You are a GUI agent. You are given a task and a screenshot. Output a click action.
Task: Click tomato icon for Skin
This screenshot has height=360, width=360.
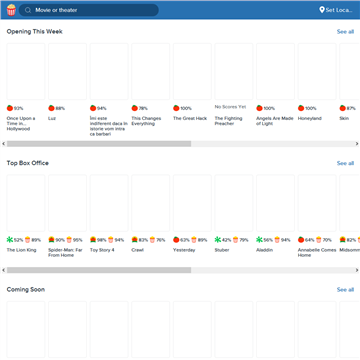click(342, 108)
